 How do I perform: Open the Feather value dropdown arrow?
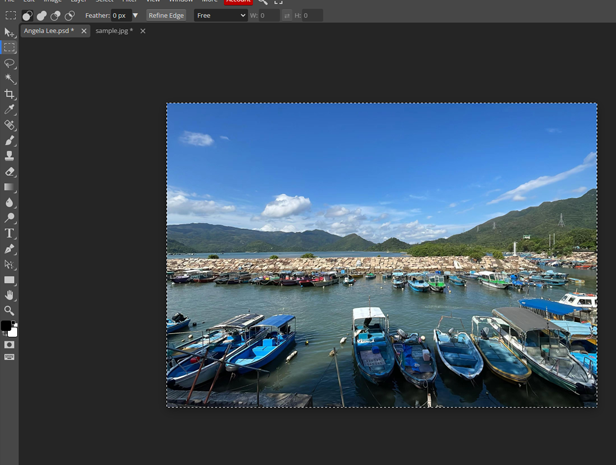point(135,16)
